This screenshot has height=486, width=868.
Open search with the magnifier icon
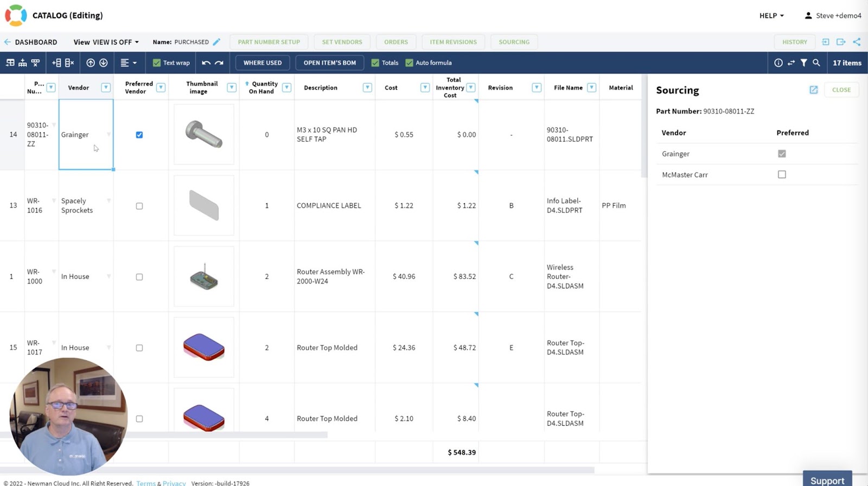[816, 63]
